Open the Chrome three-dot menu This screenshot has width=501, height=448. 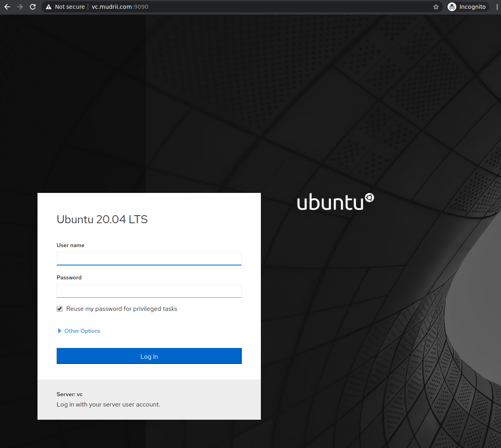(497, 7)
